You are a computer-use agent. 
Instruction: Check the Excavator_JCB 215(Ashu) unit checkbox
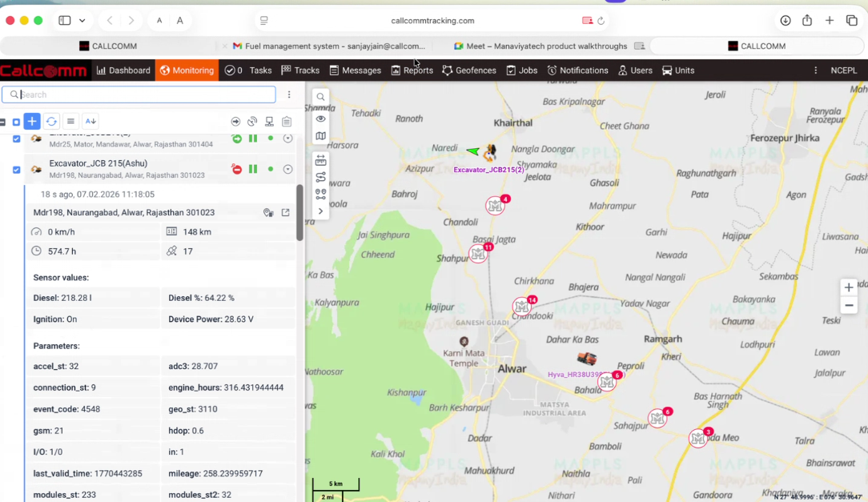coord(17,169)
